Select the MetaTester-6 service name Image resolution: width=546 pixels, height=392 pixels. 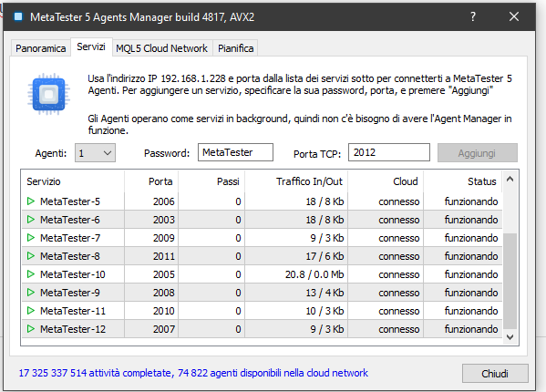click(x=70, y=220)
